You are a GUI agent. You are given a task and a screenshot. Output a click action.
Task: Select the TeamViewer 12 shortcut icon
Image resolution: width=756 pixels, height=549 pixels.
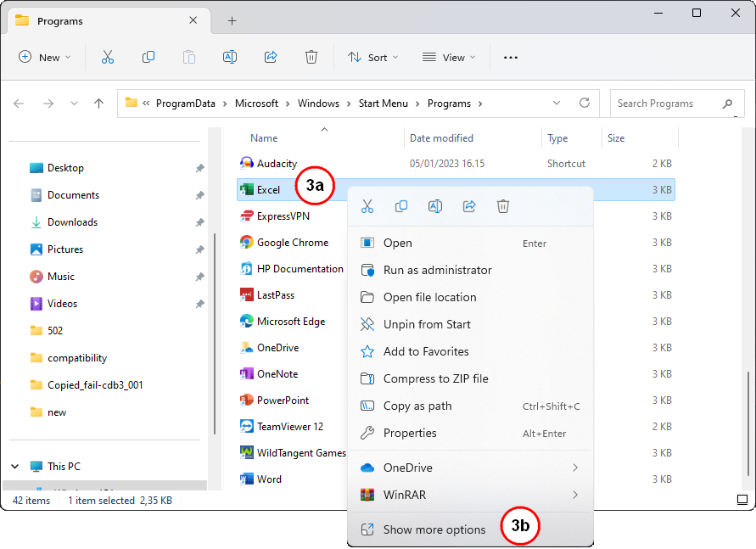pos(246,426)
